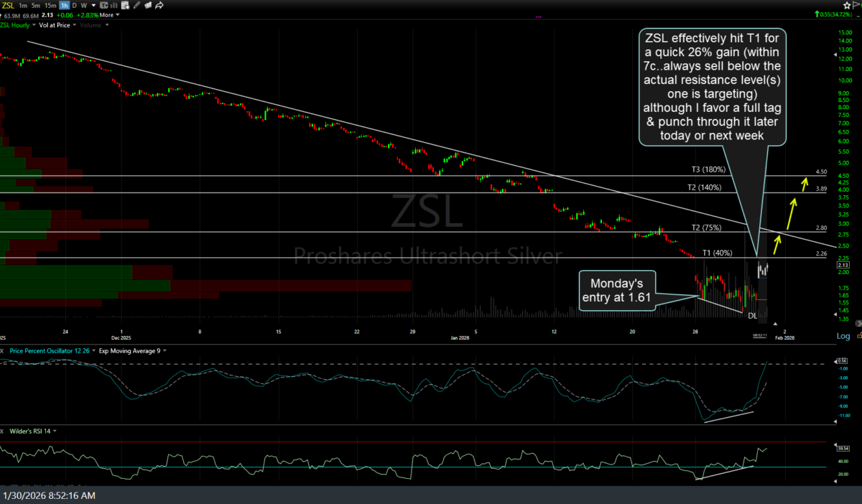This screenshot has width=862, height=504.
Task: Click the 2.26 price axis label
Action: [x=822, y=253]
